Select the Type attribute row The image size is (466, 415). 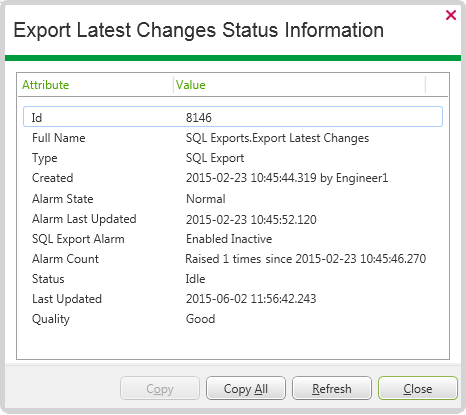tap(233, 158)
